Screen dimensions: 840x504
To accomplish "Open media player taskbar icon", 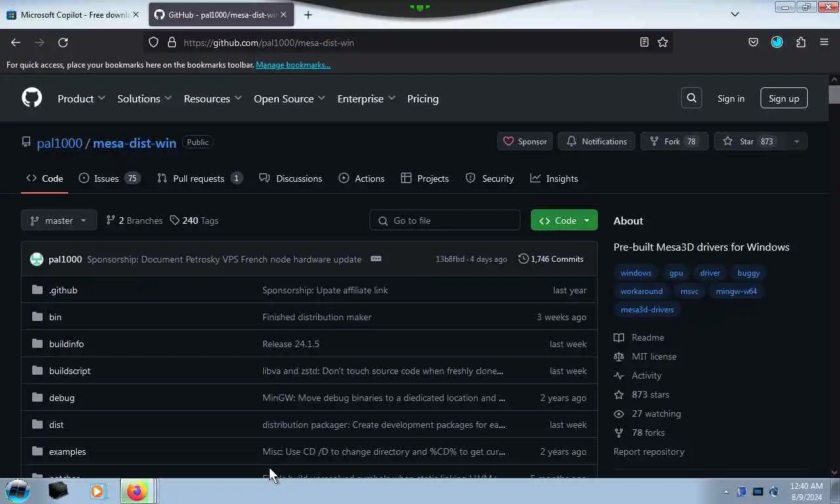I will (x=97, y=491).
